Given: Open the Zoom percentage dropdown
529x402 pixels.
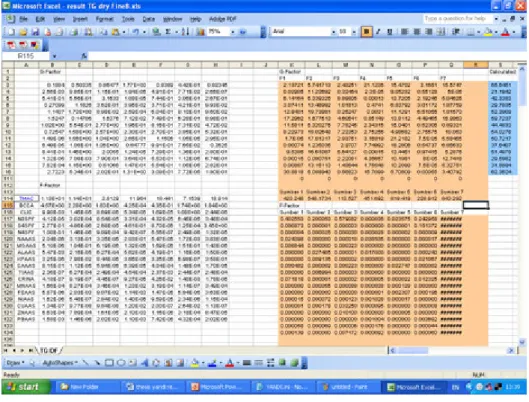Looking at the screenshot, I should (232, 32).
